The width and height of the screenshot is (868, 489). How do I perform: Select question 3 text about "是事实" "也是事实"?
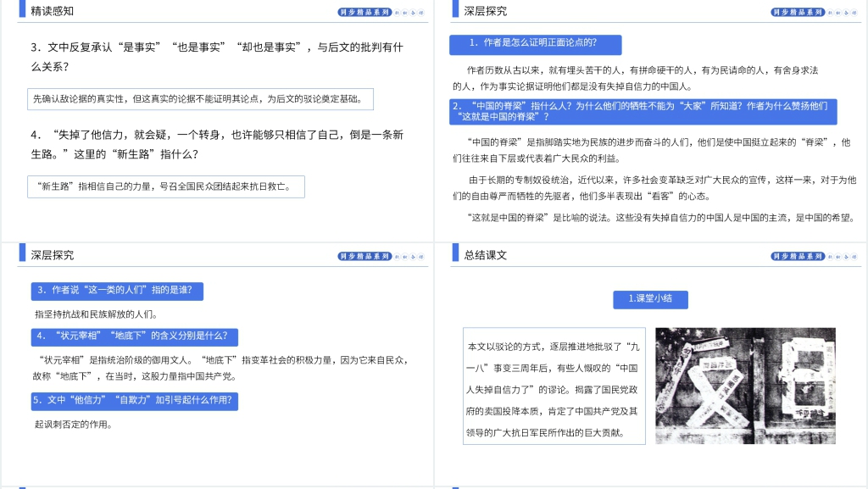tap(217, 57)
